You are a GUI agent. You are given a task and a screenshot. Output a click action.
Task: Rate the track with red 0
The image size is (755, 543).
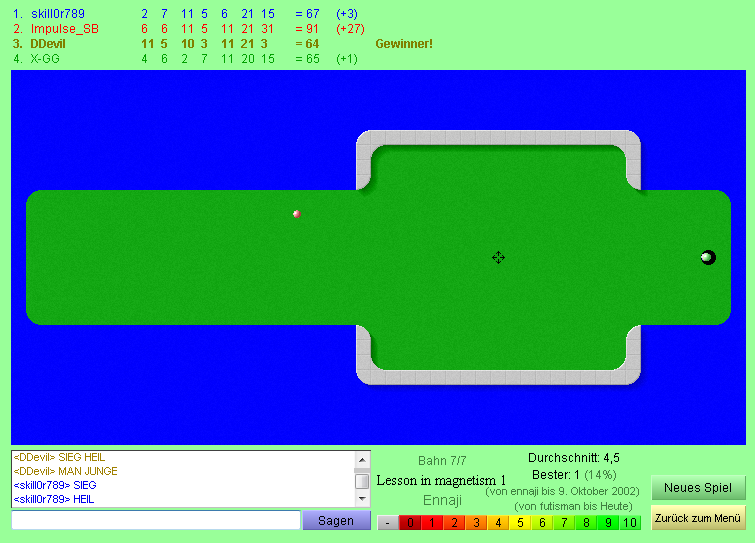[x=409, y=522]
